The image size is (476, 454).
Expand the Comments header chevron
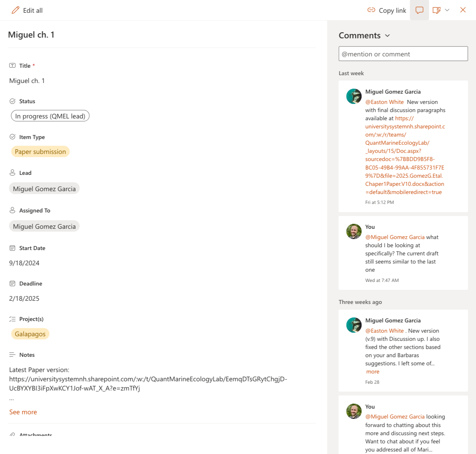[x=387, y=35]
